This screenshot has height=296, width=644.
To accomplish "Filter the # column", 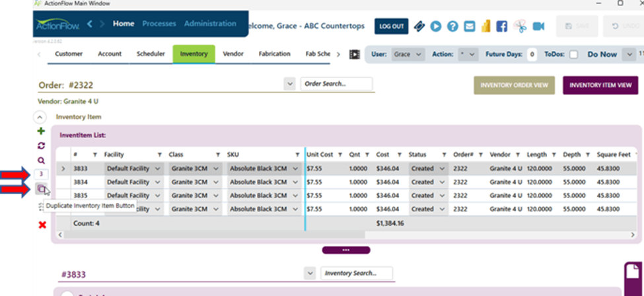I will pos(95,155).
